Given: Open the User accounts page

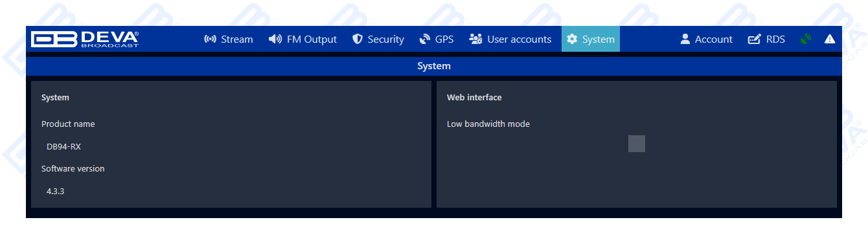Looking at the screenshot, I should [x=511, y=39].
